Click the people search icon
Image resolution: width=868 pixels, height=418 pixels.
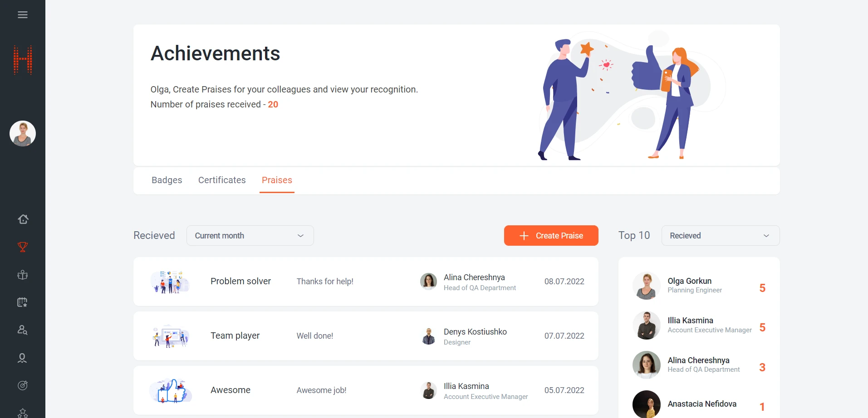click(x=23, y=330)
